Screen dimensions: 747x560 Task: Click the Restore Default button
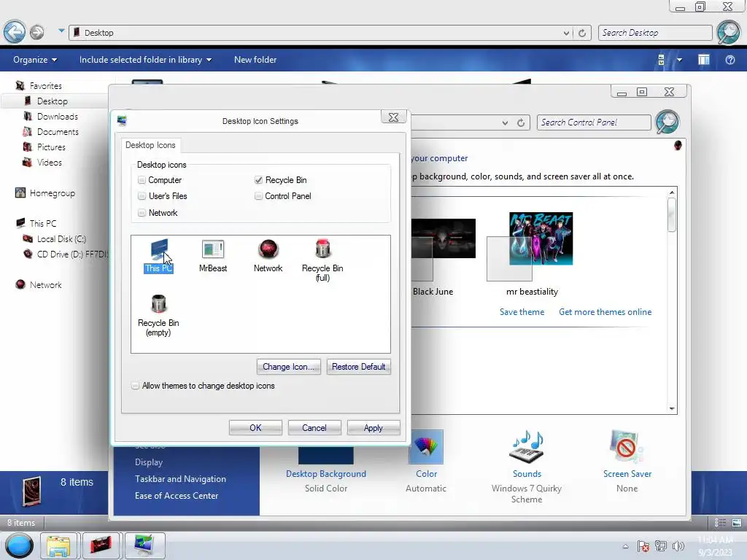(x=359, y=367)
